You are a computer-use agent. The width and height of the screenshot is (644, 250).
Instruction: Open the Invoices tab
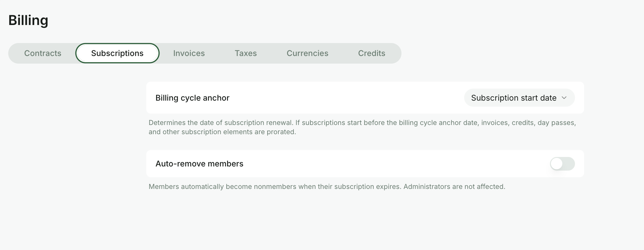coord(189,53)
